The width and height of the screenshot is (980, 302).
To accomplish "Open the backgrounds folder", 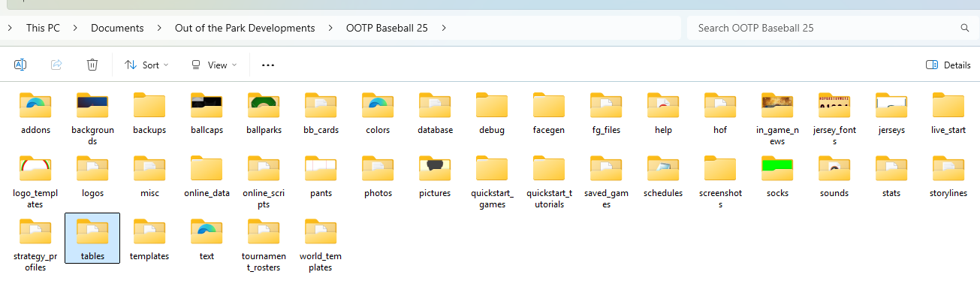I will pyautogui.click(x=93, y=119).
